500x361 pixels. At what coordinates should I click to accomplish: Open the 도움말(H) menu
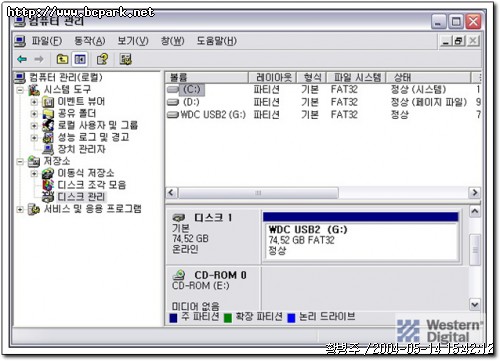click(217, 41)
